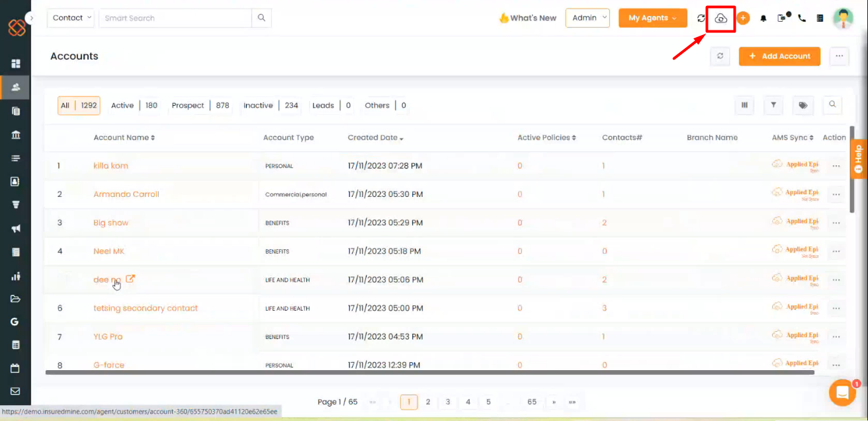The height and width of the screenshot is (421, 868).
Task: Toggle sorting on the Created Date column
Action: pyautogui.click(x=375, y=137)
